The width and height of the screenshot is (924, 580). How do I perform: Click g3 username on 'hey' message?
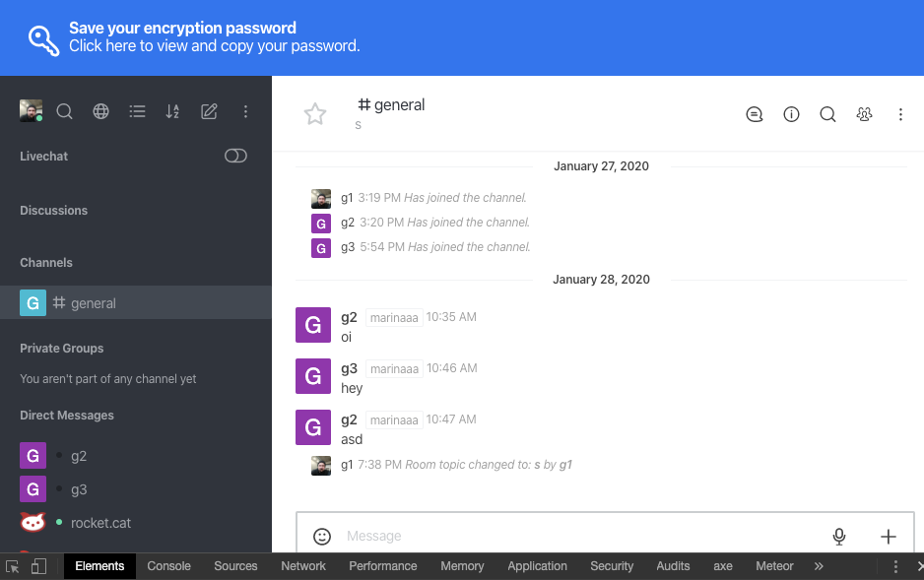click(x=349, y=368)
